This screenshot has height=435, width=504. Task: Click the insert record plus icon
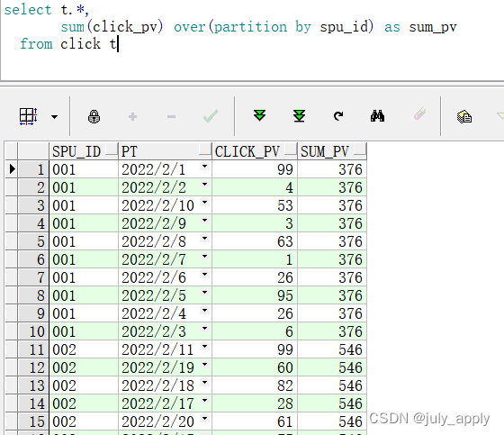133,116
